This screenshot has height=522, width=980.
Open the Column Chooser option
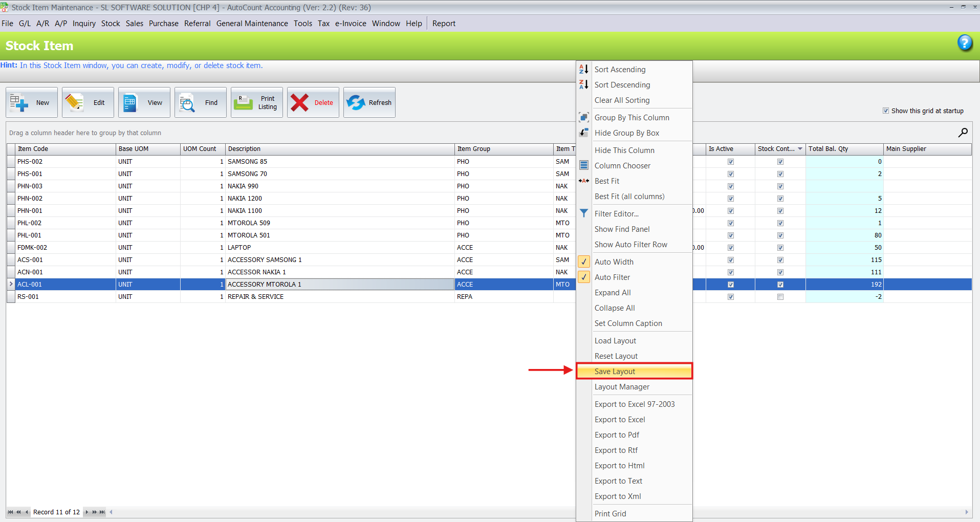(x=622, y=166)
